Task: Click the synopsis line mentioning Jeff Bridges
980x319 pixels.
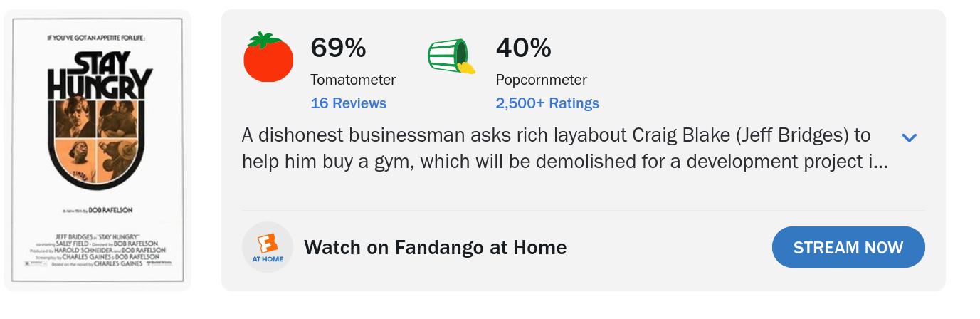Action: (x=556, y=135)
